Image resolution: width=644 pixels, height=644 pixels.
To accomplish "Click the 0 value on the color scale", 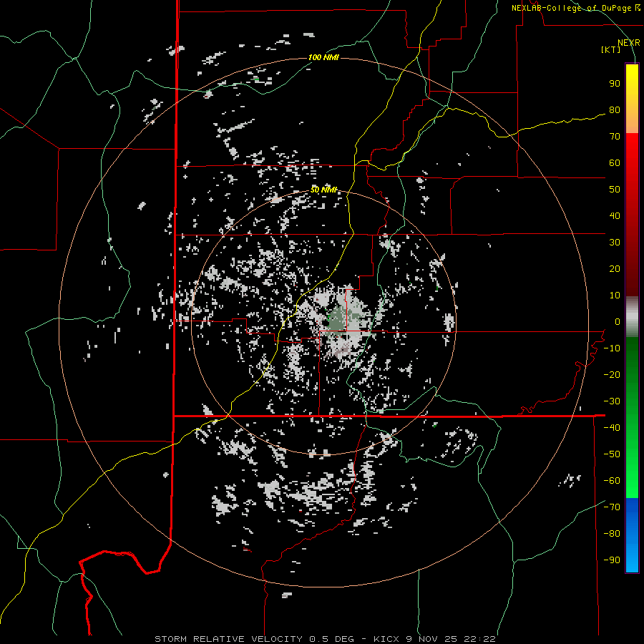I will point(618,322).
